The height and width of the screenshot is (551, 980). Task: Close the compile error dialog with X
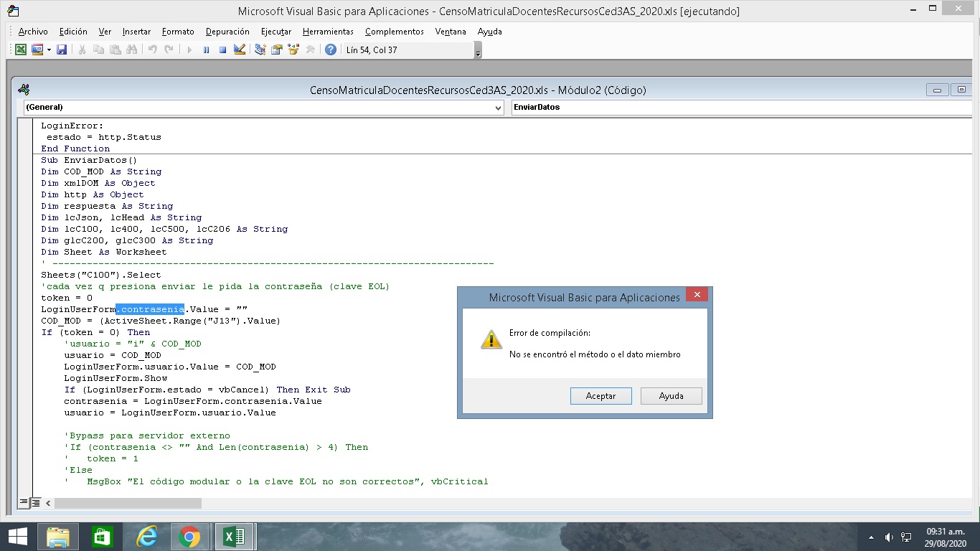(x=697, y=295)
